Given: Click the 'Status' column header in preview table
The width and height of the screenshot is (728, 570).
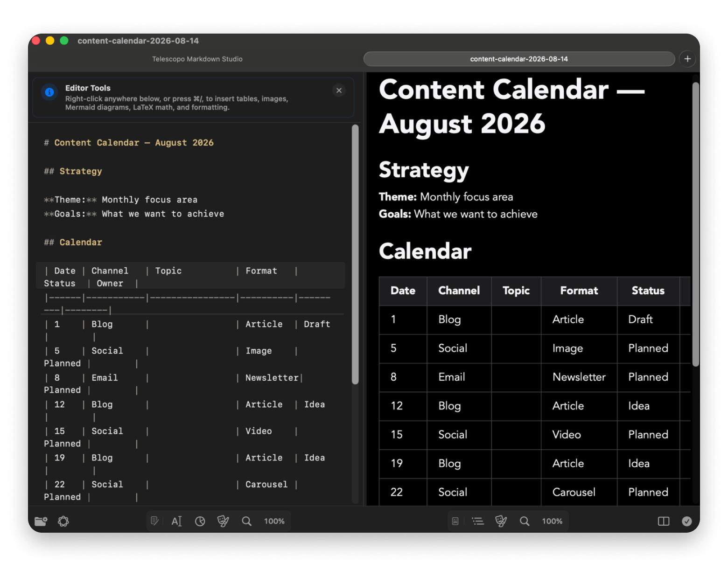Looking at the screenshot, I should [648, 291].
